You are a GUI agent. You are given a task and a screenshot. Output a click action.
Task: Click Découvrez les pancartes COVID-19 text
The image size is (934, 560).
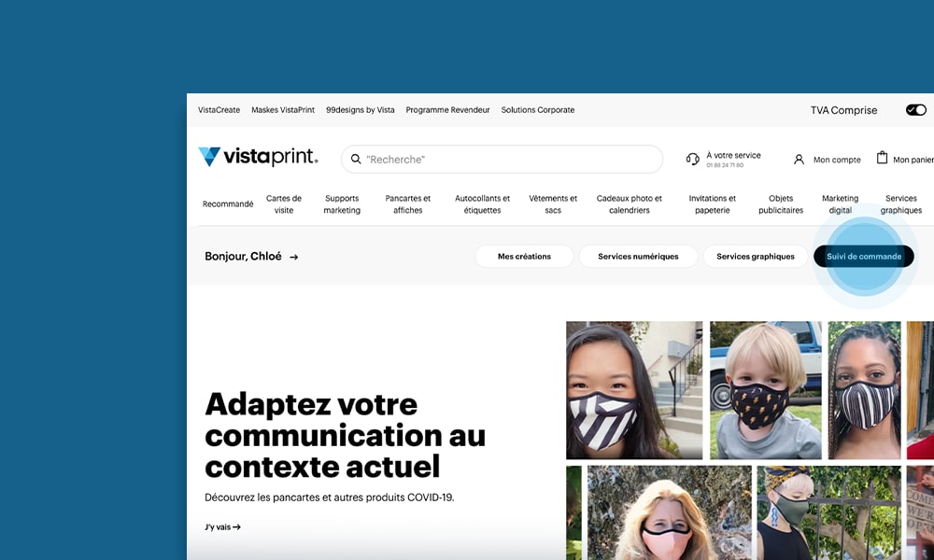(330, 497)
